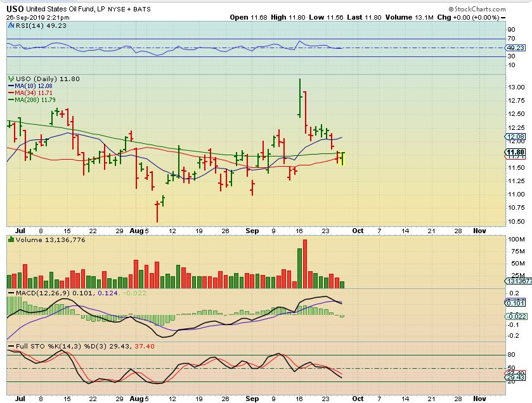This screenshot has width=532, height=403.
Task: Click the blue 0.124 MACD signal value
Action: [108, 293]
